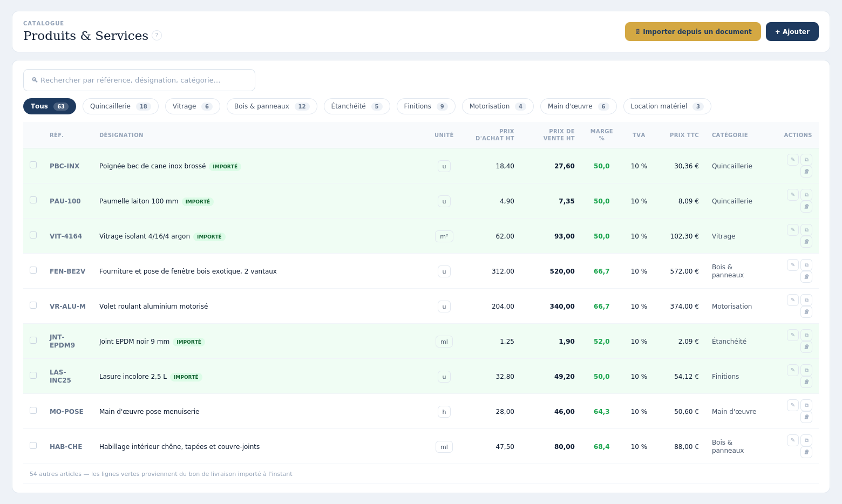Delete the VR-ALU-M product
Screen dimensions: 842x504
point(806,312)
